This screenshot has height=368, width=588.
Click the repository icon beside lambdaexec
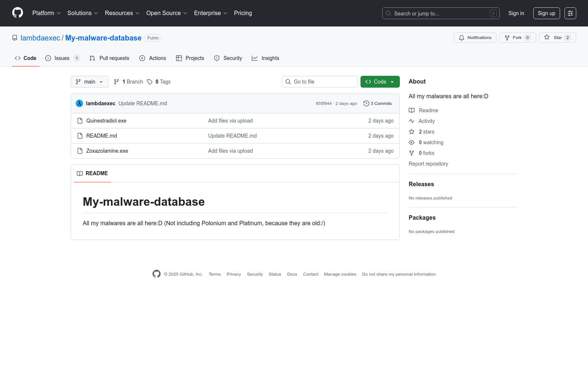(15, 38)
